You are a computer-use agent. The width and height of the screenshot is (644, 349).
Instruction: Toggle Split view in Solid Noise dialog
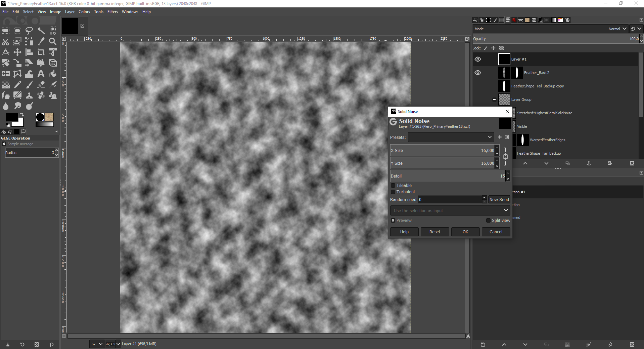coord(489,220)
